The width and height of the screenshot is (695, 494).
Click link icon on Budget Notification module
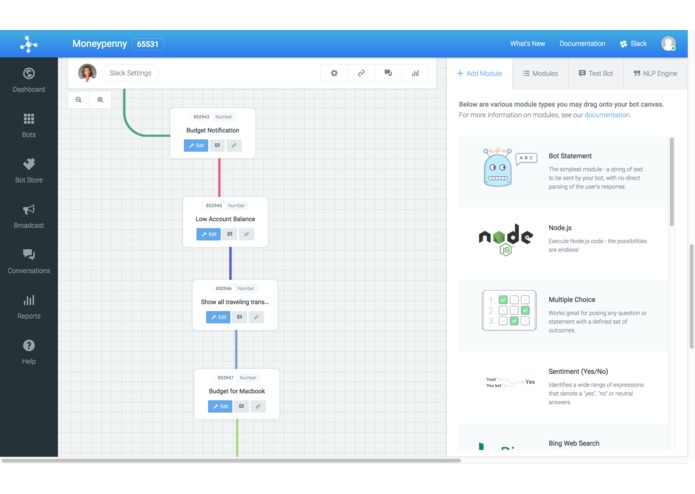(234, 145)
